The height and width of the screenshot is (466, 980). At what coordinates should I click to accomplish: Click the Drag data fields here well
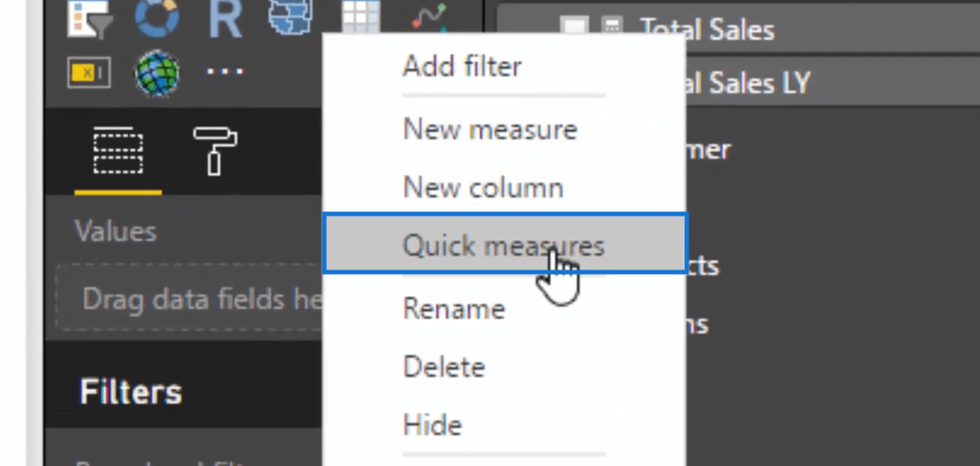point(189,299)
